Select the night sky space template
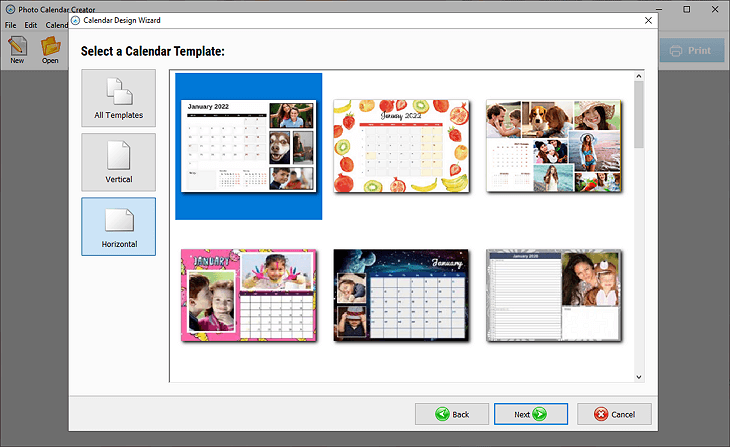 tap(401, 296)
